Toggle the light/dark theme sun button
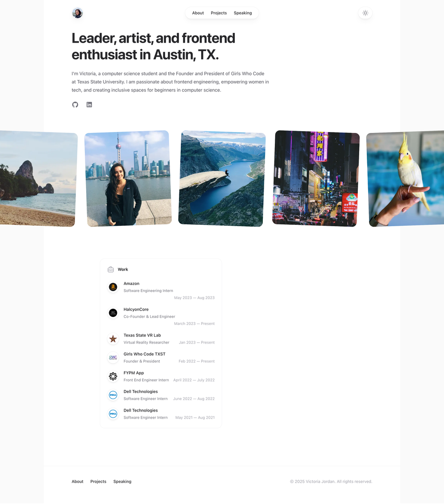 pyautogui.click(x=365, y=13)
